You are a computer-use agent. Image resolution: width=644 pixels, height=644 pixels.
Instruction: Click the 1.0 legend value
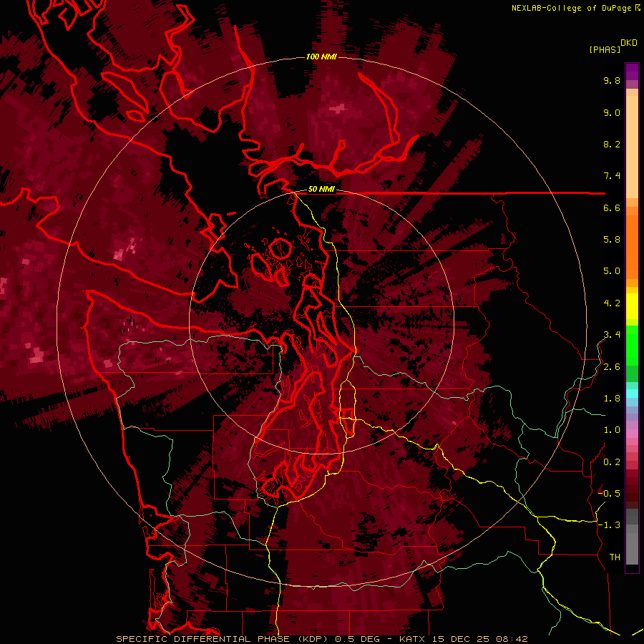[612, 430]
